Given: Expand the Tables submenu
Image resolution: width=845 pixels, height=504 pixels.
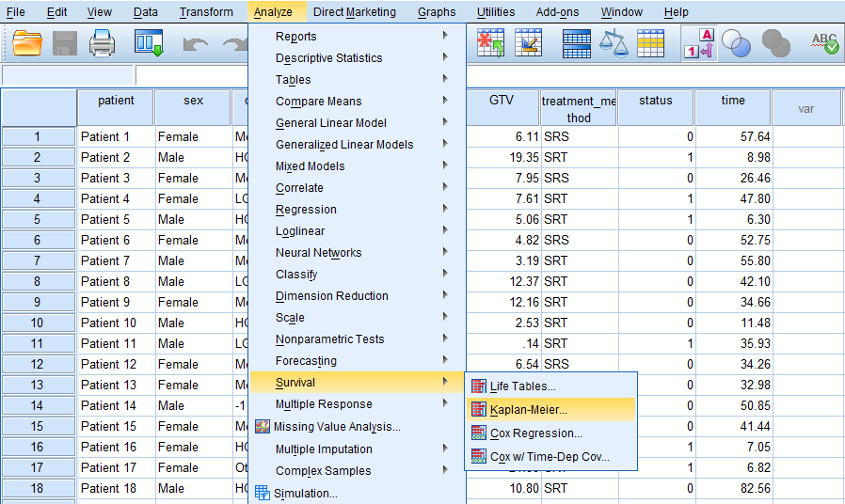Looking at the screenshot, I should [357, 80].
